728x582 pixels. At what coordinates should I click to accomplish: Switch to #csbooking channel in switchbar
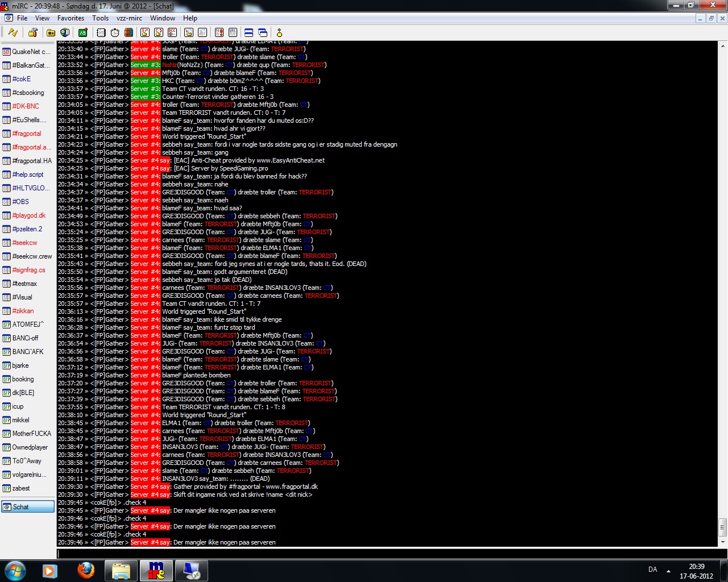coord(28,93)
